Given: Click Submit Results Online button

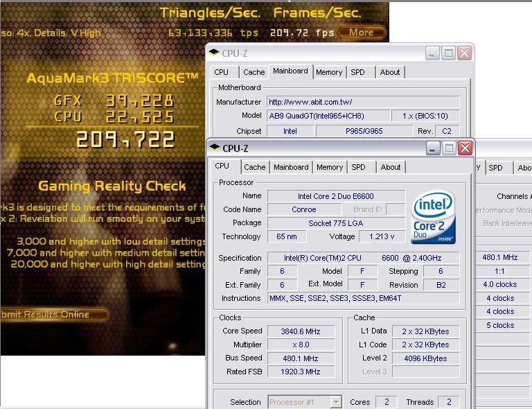Looking at the screenshot, I should (x=53, y=314).
